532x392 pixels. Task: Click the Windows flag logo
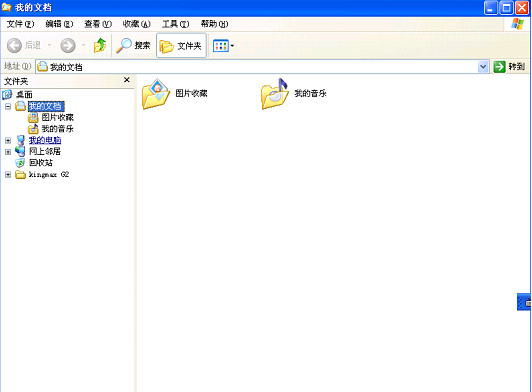517,24
